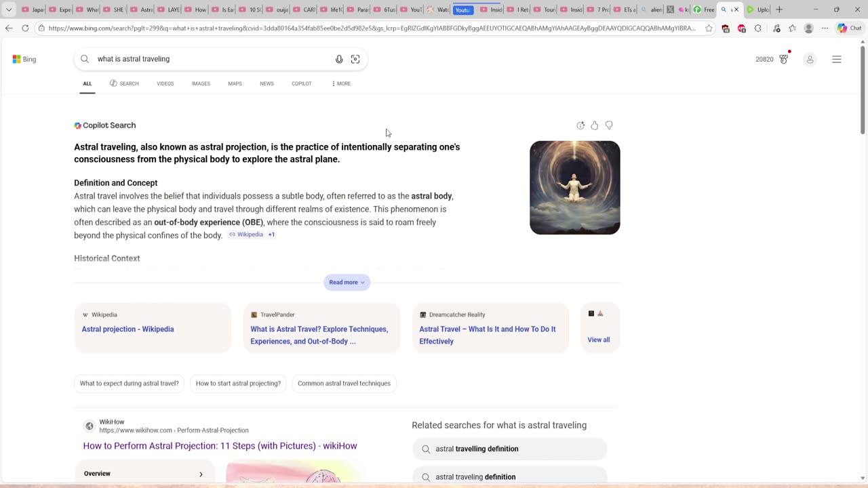
Task: Click the magnifier icon in search box
Action: 85,59
